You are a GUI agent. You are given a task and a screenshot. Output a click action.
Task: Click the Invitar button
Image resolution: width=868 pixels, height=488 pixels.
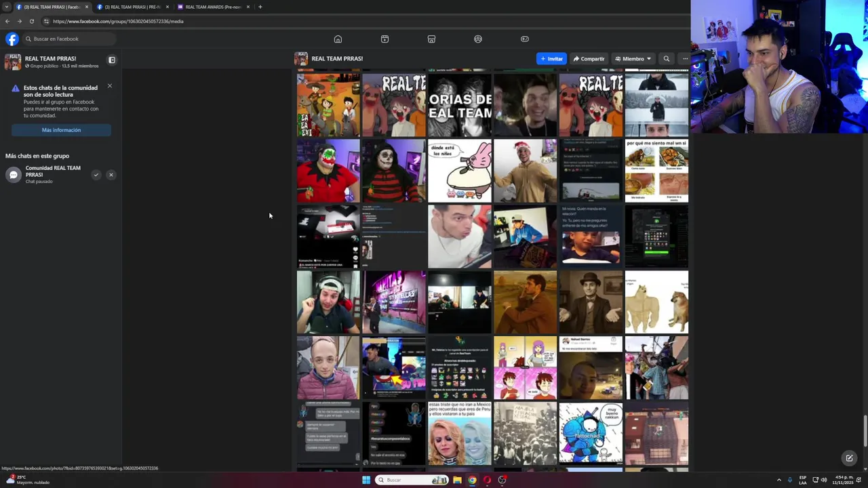click(x=551, y=59)
